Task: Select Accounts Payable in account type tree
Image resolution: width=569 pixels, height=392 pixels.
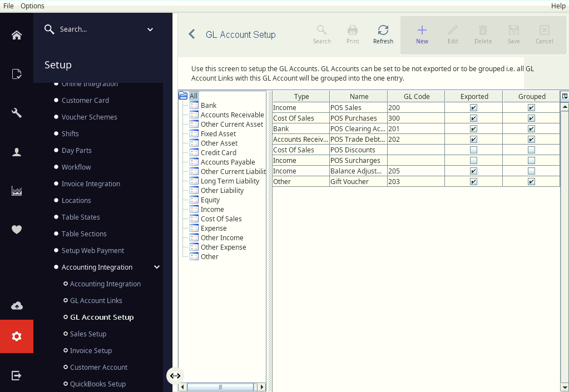Action: [227, 162]
